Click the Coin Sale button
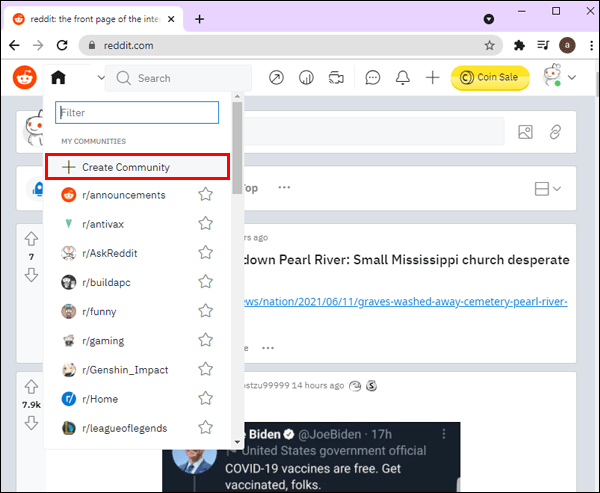This screenshot has width=600, height=493. coord(490,78)
